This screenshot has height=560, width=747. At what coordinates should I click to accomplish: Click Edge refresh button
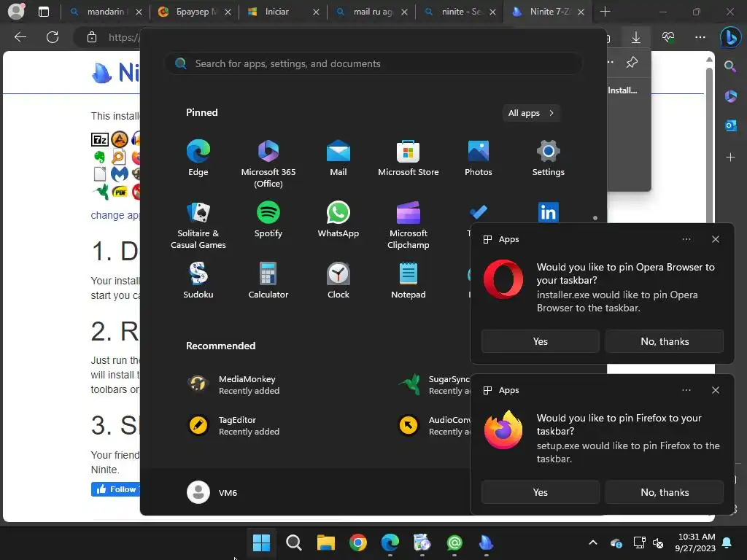[x=53, y=37]
